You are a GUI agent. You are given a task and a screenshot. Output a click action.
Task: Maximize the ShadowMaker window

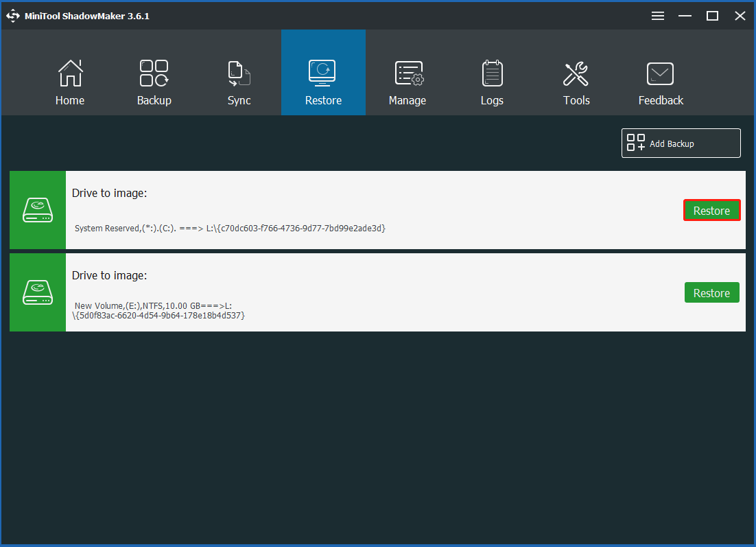(x=712, y=16)
